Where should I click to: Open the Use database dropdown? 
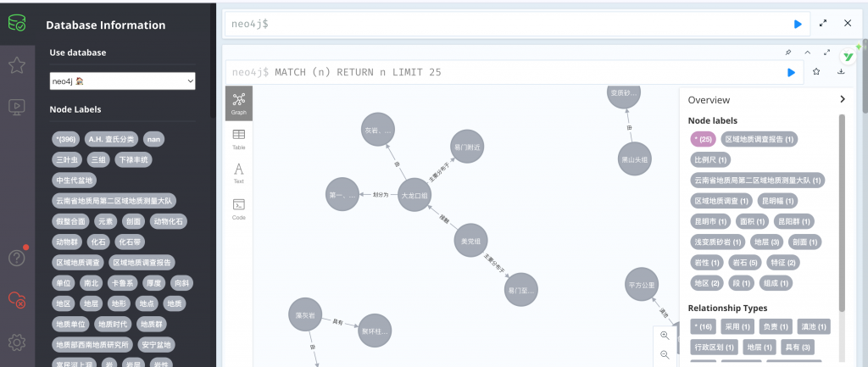tap(123, 81)
